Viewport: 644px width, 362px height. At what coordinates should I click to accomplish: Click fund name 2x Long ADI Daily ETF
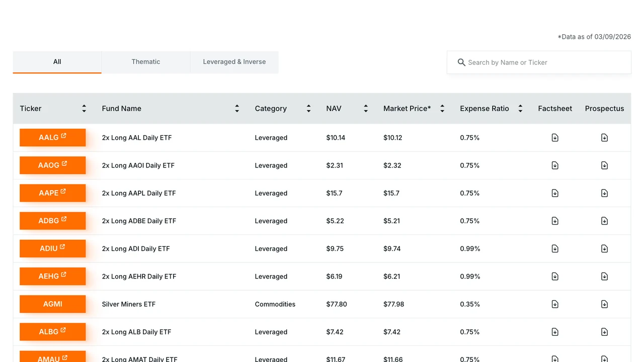[x=136, y=248]
